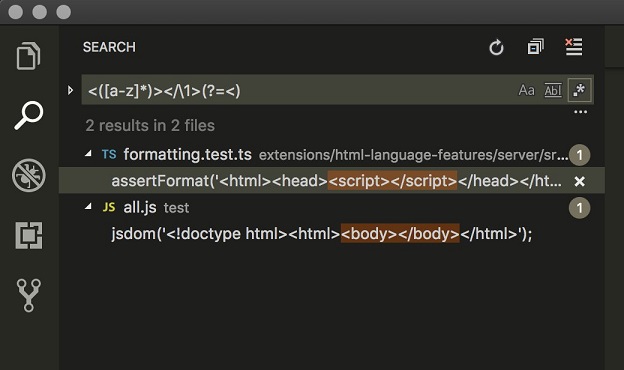Select the assertFormat script match line

(x=332, y=181)
